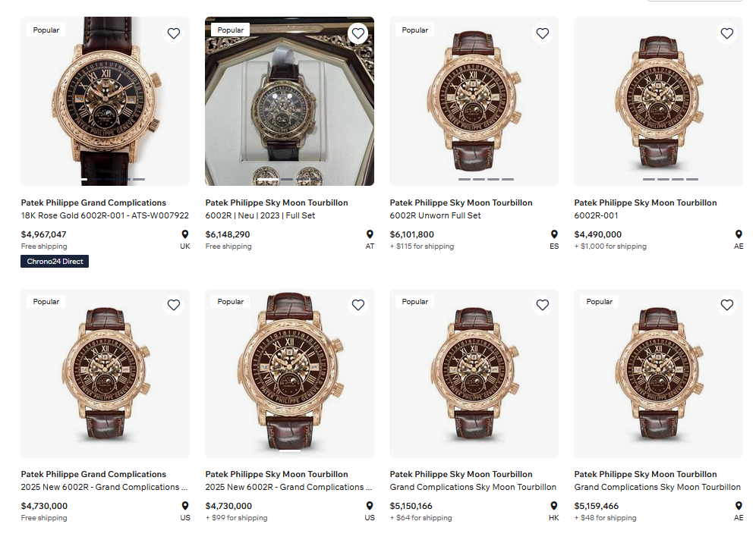
Task: Open the 18K Rose Gold 6002R-001 listing title
Action: pyautogui.click(x=105, y=215)
